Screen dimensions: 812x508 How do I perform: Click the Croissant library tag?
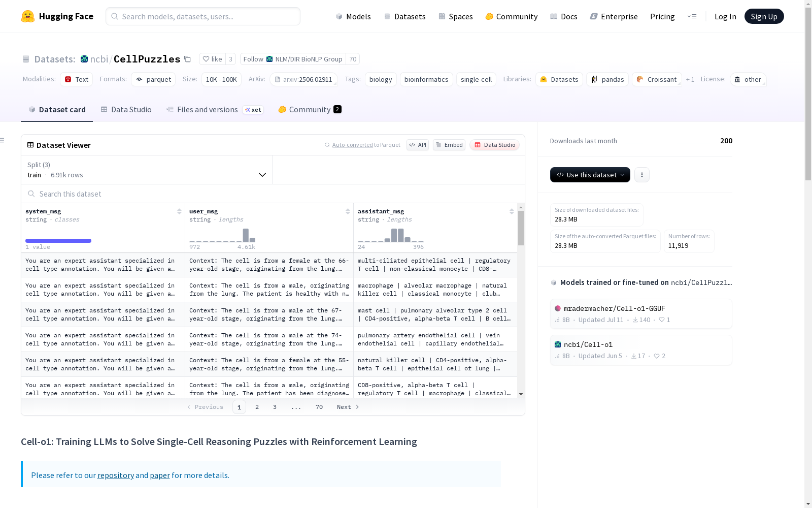pyautogui.click(x=657, y=79)
